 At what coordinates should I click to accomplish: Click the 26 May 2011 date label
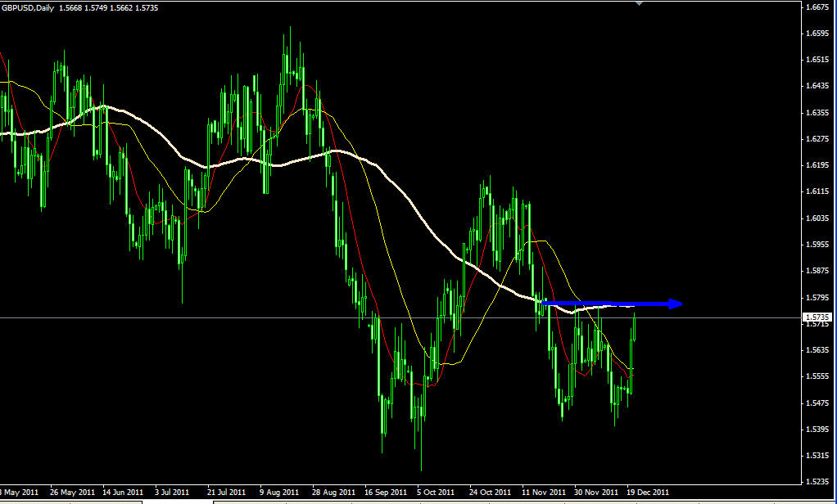tap(72, 493)
